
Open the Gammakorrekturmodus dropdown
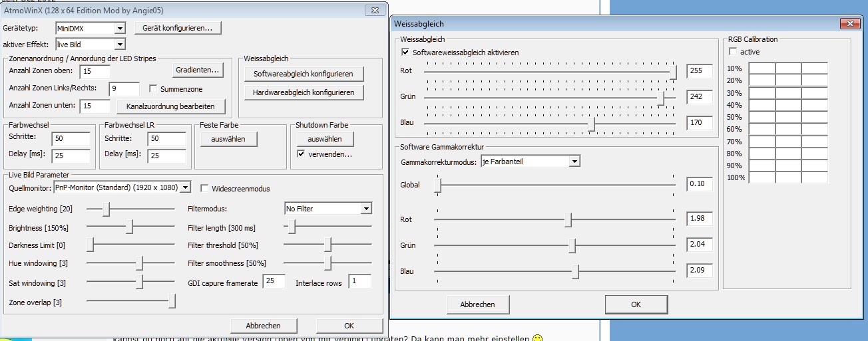[x=574, y=162]
